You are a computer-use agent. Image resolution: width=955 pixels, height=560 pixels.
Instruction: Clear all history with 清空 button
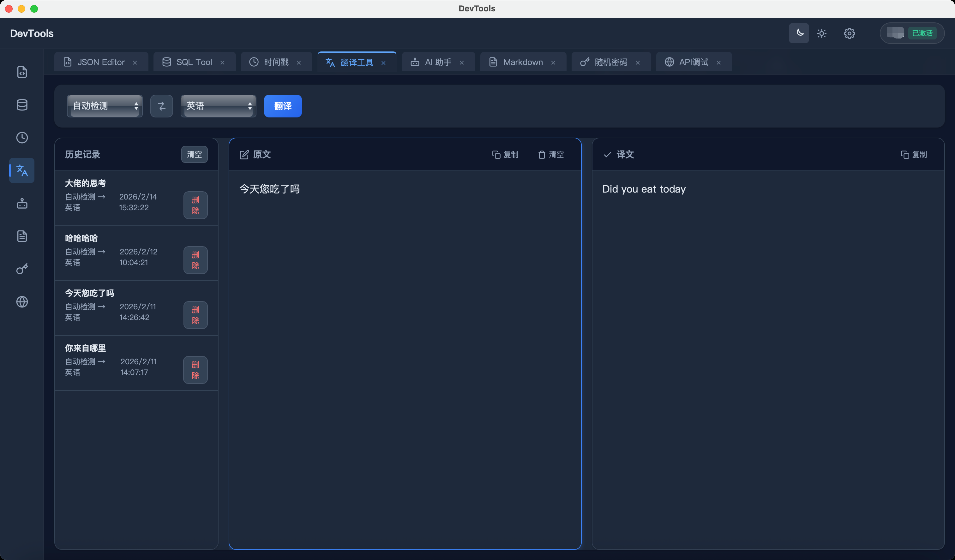pyautogui.click(x=194, y=155)
